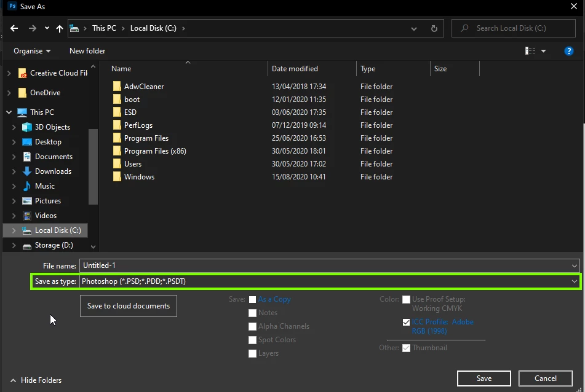Click Local Disk (C:) in address path
Screen dimensions: 585x392
(x=153, y=28)
